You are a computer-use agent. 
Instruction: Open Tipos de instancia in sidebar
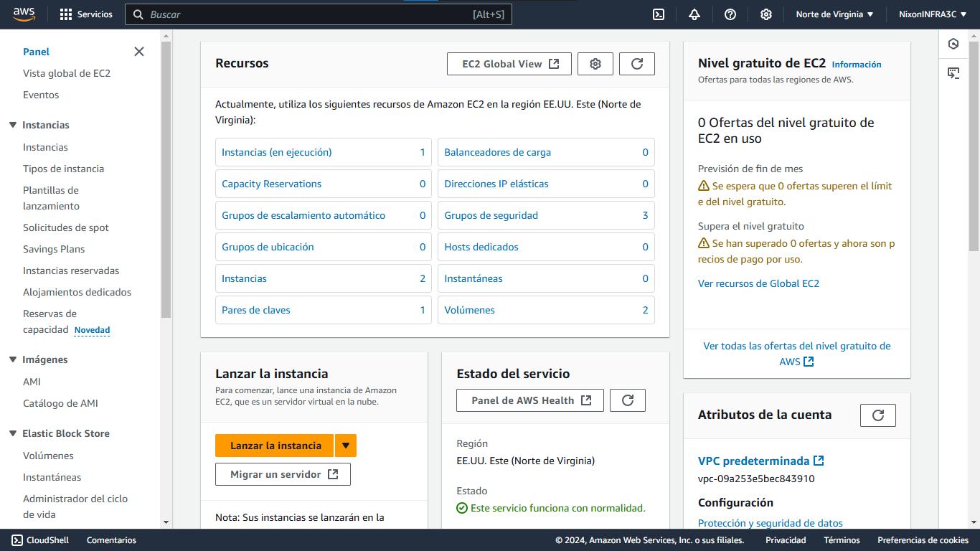(63, 169)
